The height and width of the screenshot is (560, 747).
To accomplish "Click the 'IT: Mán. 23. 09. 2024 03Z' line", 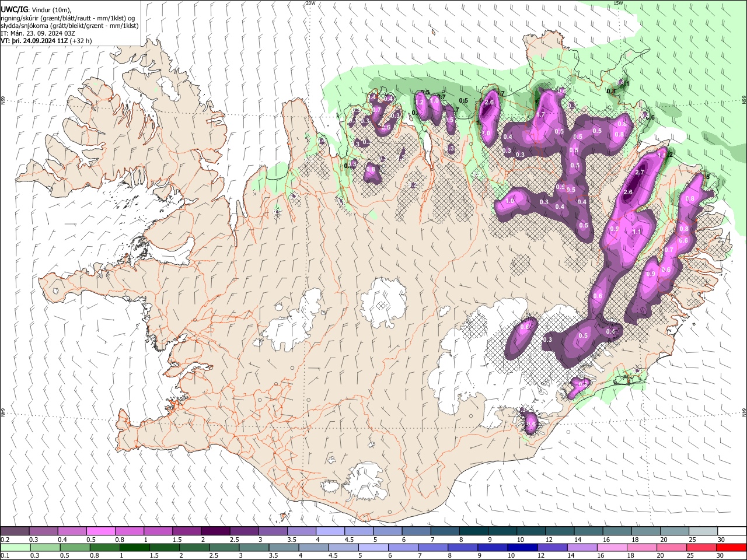I will click(37, 33).
